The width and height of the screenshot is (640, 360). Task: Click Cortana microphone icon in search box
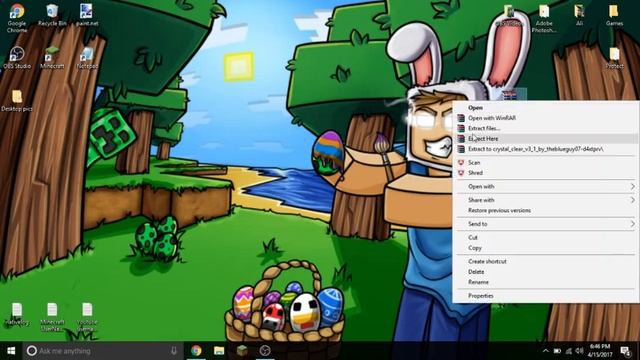pyautogui.click(x=174, y=351)
